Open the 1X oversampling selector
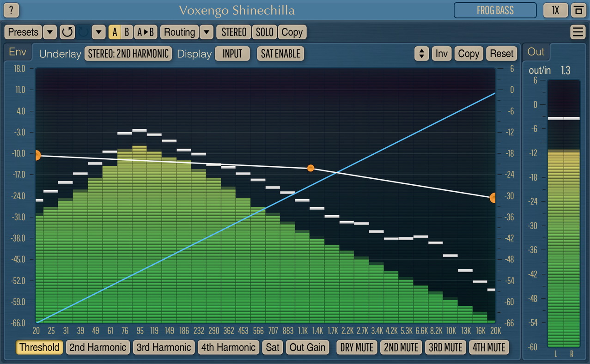The height and width of the screenshot is (364, 590). (556, 10)
